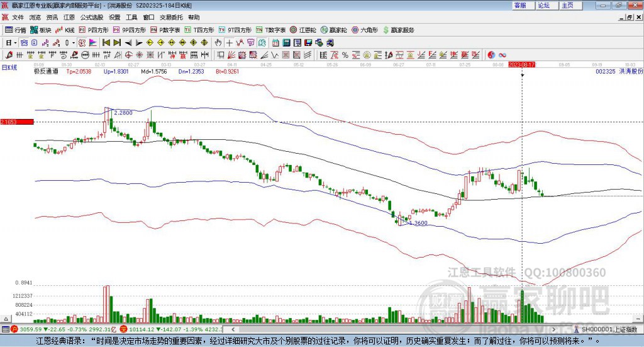Screen dimensions: 644x347
Task: Jump to first bar with skip-back icon
Action: 106,43
